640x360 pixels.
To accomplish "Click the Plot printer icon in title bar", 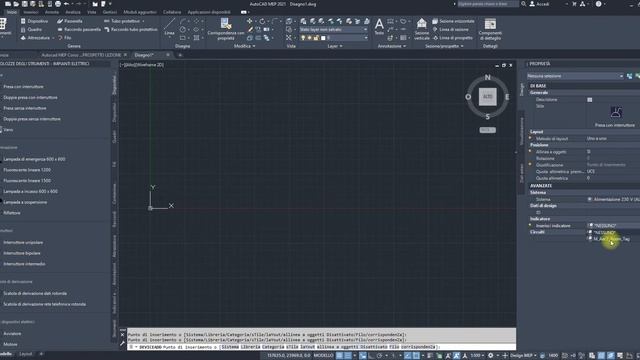I will click(58, 4).
